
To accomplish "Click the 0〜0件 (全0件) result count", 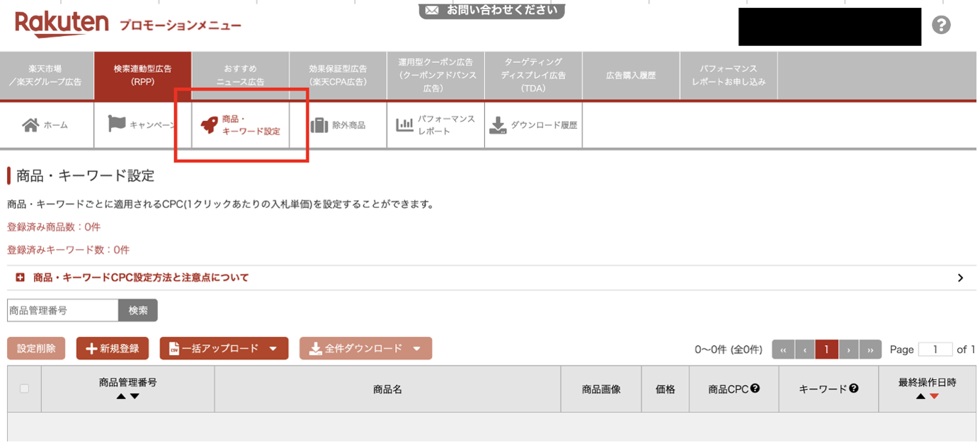I will click(x=729, y=349).
